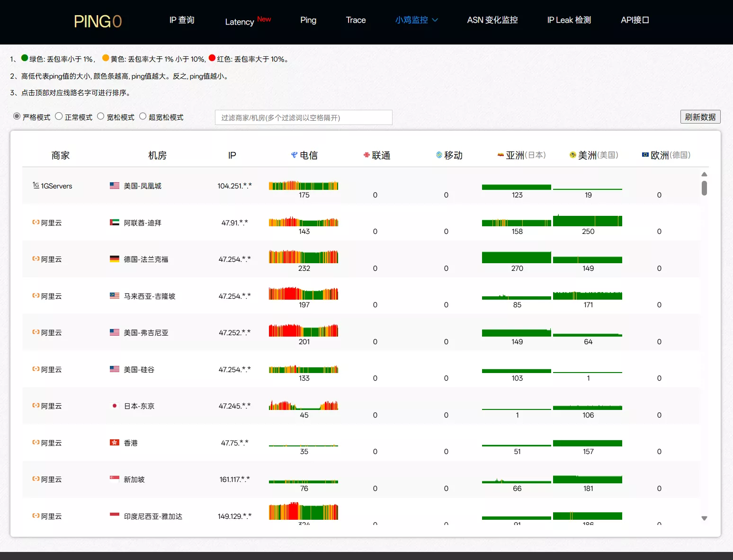Image resolution: width=733 pixels, height=560 pixels.
Task: Select the 严格模式 radio button
Action: (17, 116)
